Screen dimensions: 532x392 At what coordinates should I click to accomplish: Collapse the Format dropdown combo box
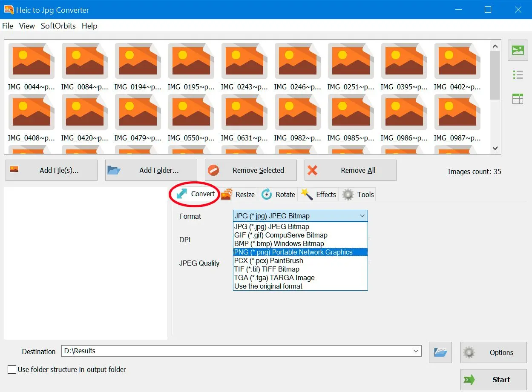click(362, 216)
